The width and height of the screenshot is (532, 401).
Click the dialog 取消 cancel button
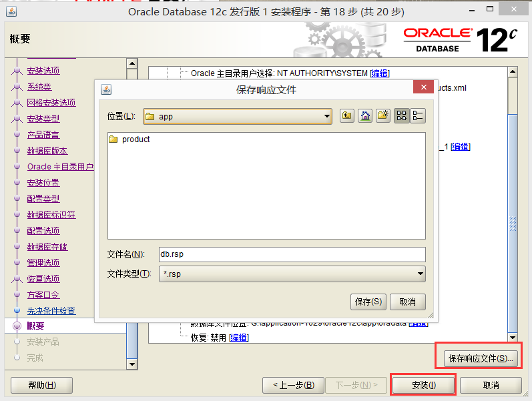point(407,302)
